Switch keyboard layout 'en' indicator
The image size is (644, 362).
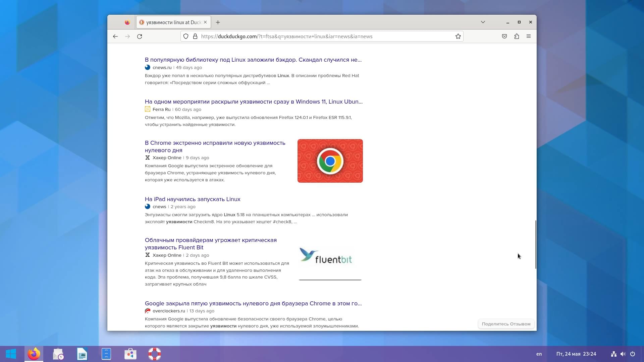coord(539,354)
